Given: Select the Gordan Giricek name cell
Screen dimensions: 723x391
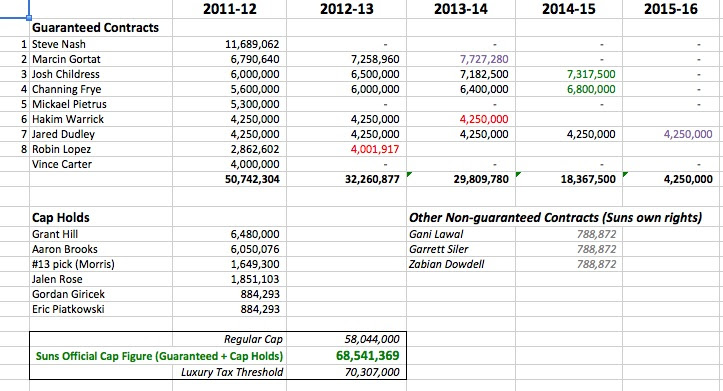Looking at the screenshot, I should [x=101, y=294].
